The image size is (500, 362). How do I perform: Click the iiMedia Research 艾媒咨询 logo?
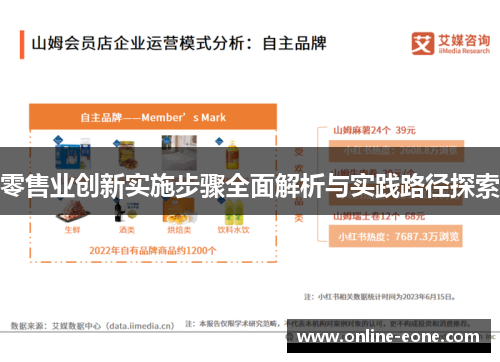[x=451, y=43]
